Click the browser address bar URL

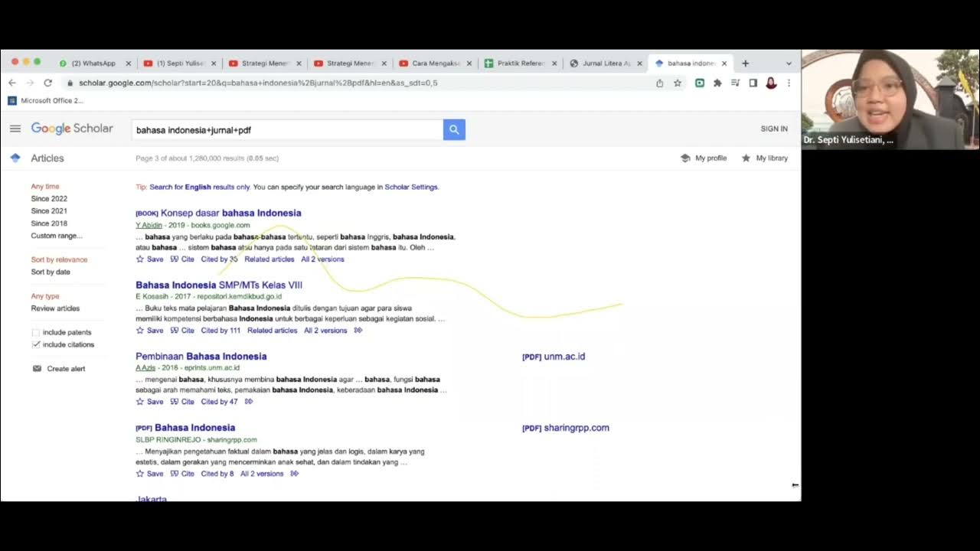(x=258, y=83)
